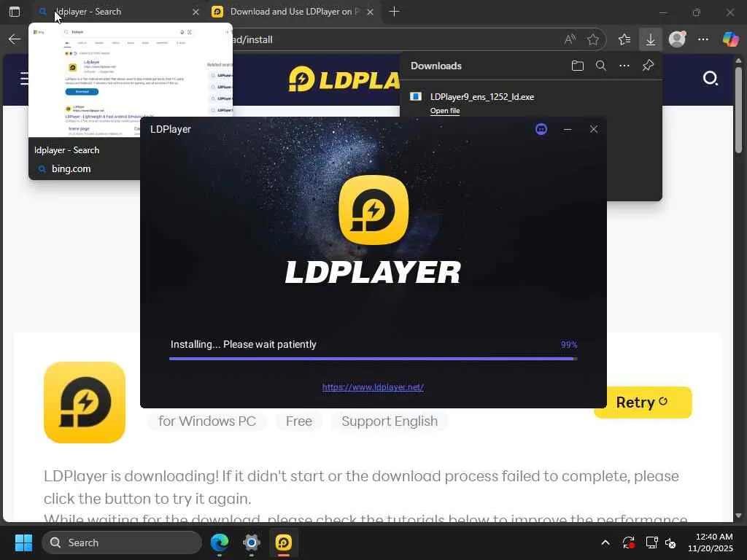Click the taskbar Search box
The width and height of the screenshot is (747, 560).
click(122, 542)
